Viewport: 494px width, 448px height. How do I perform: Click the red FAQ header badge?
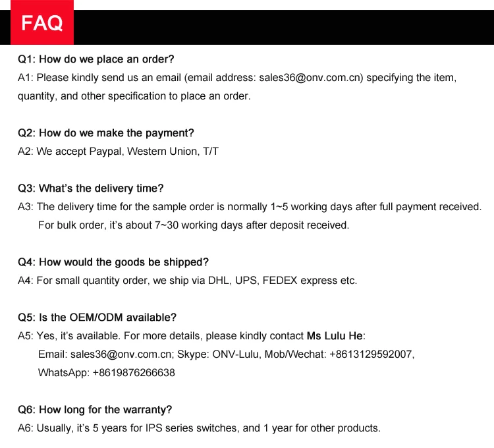pos(42,22)
